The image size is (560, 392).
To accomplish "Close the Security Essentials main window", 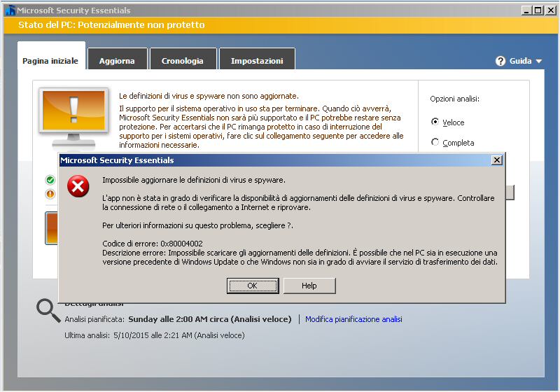I will click(551, 10).
